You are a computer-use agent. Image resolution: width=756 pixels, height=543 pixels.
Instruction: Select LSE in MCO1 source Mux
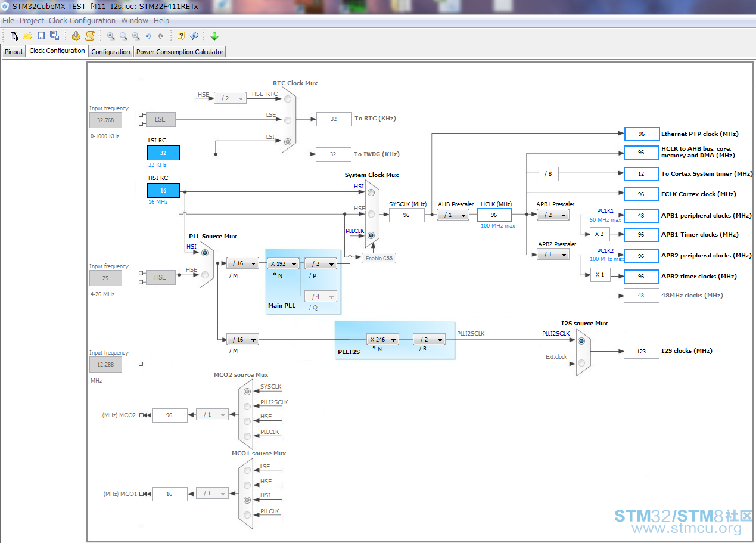[x=247, y=471]
